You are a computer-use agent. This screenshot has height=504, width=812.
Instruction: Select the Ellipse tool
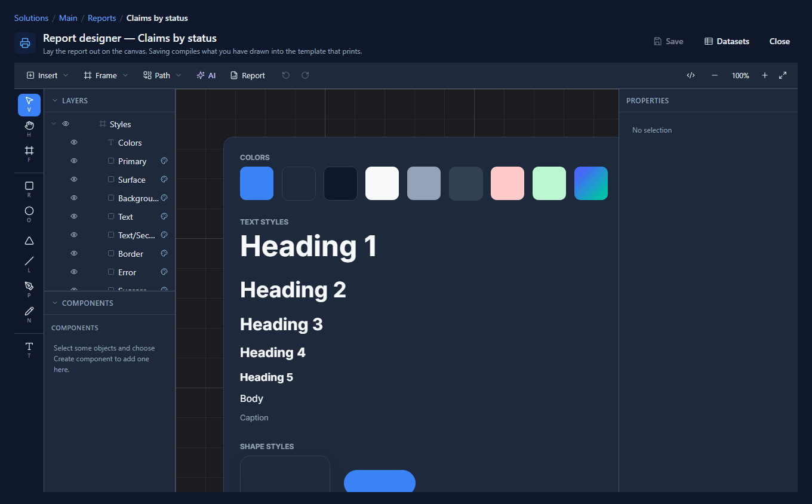click(x=29, y=214)
